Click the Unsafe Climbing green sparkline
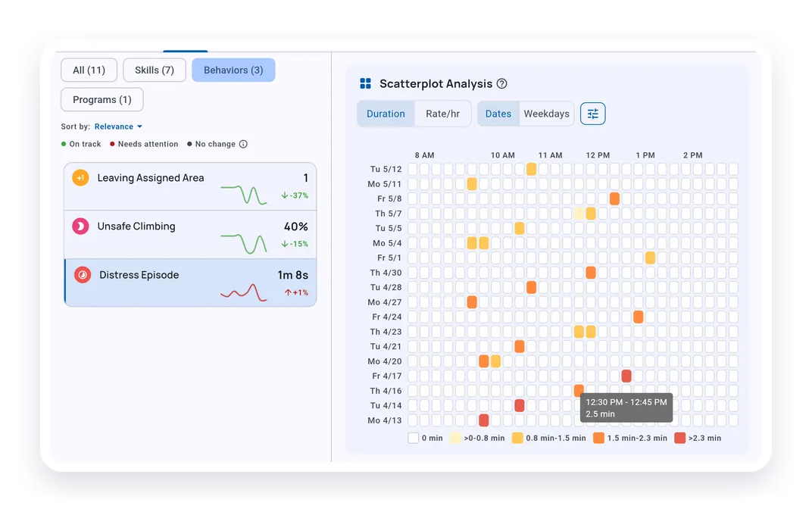812x512 pixels. [243, 244]
